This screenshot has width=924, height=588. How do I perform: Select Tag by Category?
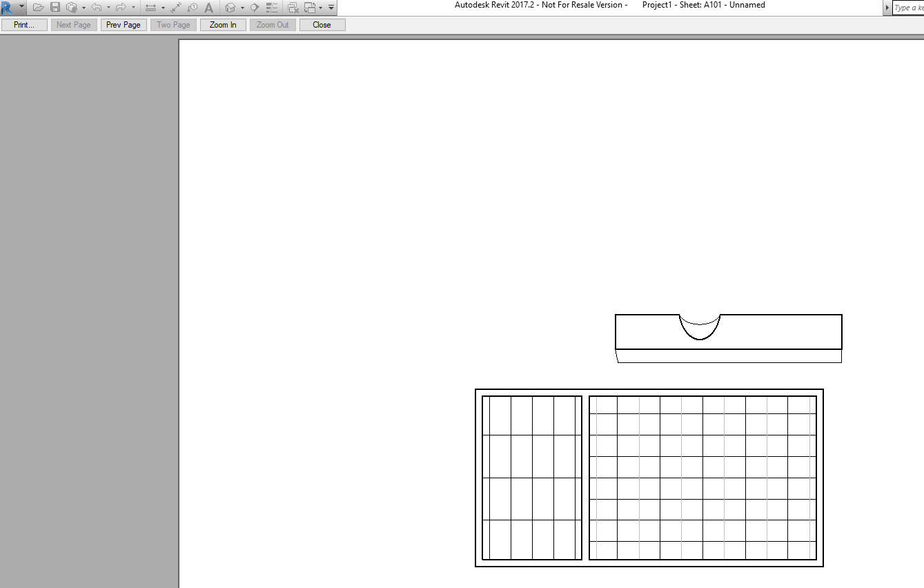click(193, 7)
